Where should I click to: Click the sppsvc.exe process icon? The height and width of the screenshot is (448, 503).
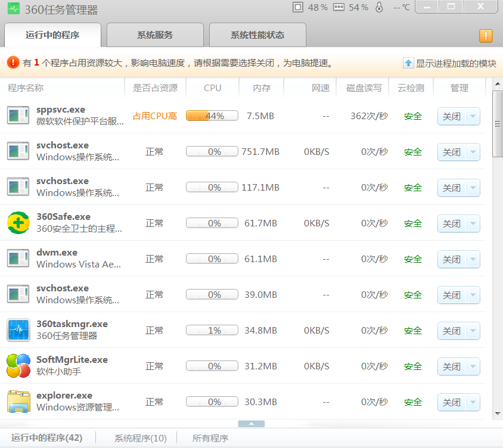(18, 116)
